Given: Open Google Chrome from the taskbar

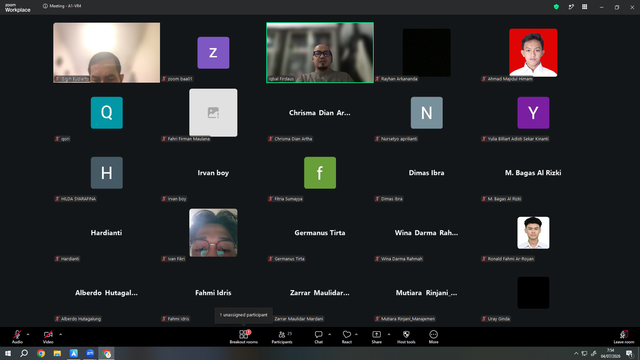Looking at the screenshot, I should click(41, 353).
